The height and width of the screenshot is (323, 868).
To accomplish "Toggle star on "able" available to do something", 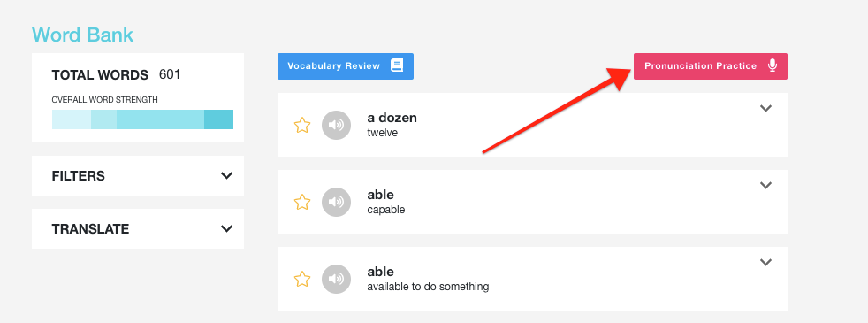I will coord(302,280).
